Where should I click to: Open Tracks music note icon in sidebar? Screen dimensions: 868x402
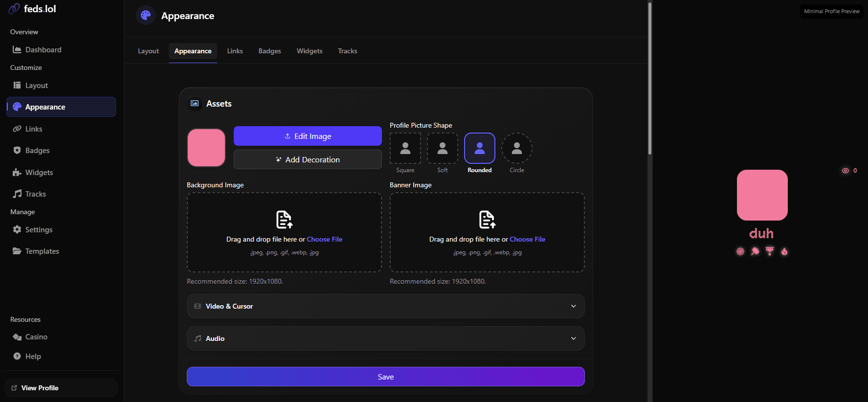[17, 194]
